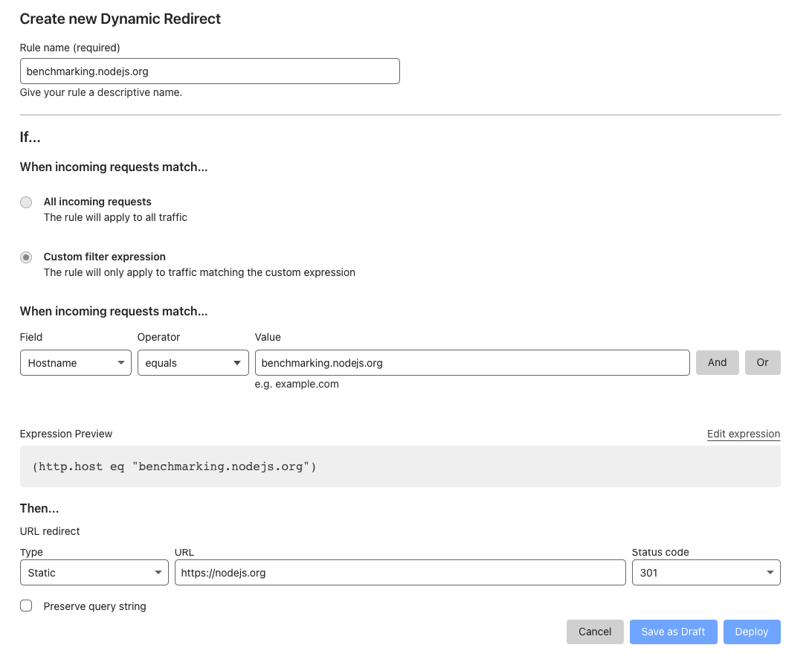The height and width of the screenshot is (671, 812).
Task: Click the Field dropdown arrow icon
Action: tap(121, 363)
